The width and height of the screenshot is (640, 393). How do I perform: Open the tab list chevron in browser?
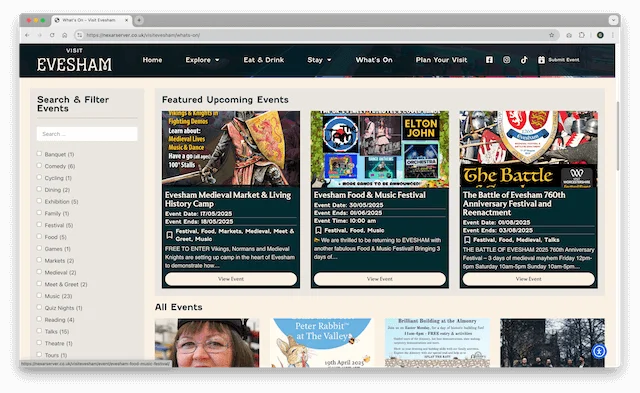pyautogui.click(x=613, y=20)
